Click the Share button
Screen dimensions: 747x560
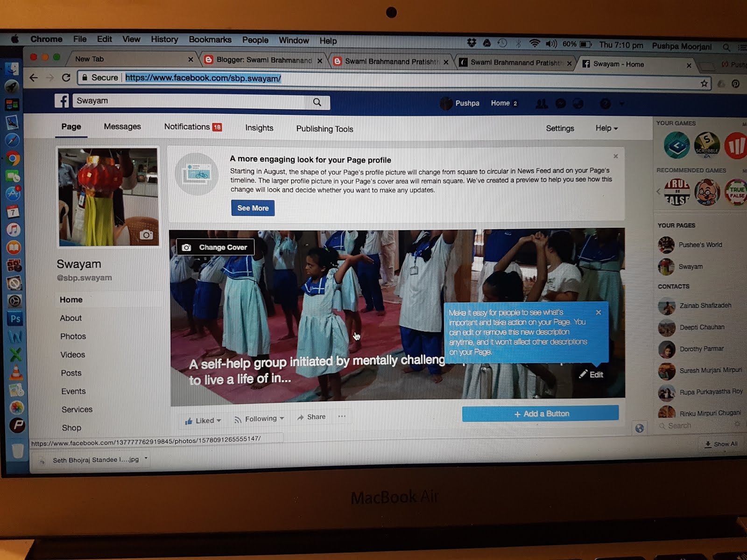311,417
